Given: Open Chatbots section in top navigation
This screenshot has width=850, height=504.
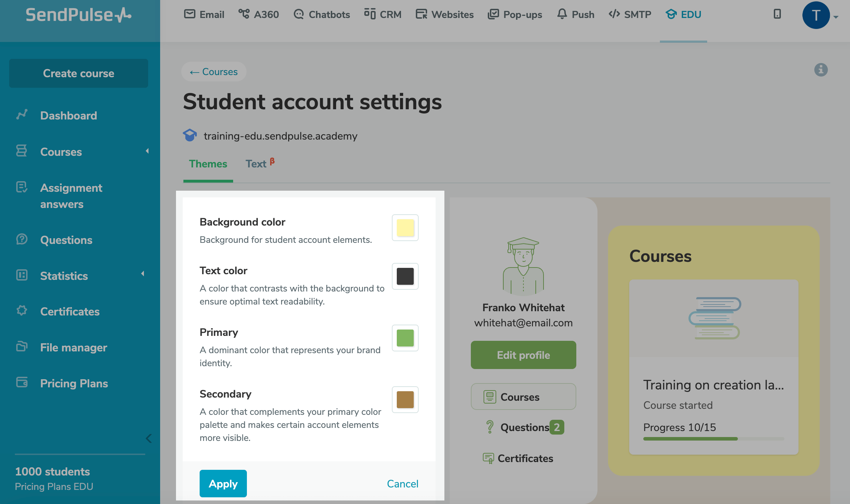Looking at the screenshot, I should pos(322,14).
